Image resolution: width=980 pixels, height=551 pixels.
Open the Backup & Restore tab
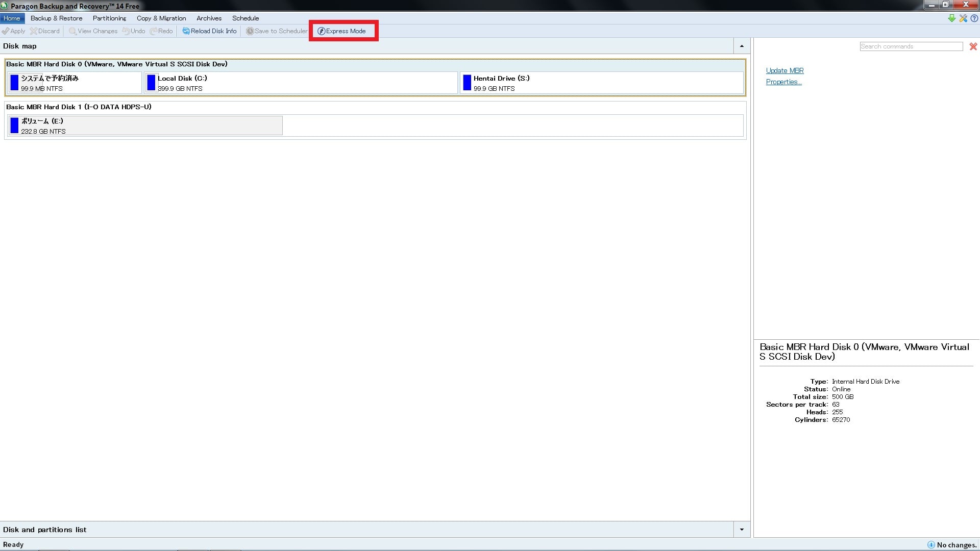(56, 18)
